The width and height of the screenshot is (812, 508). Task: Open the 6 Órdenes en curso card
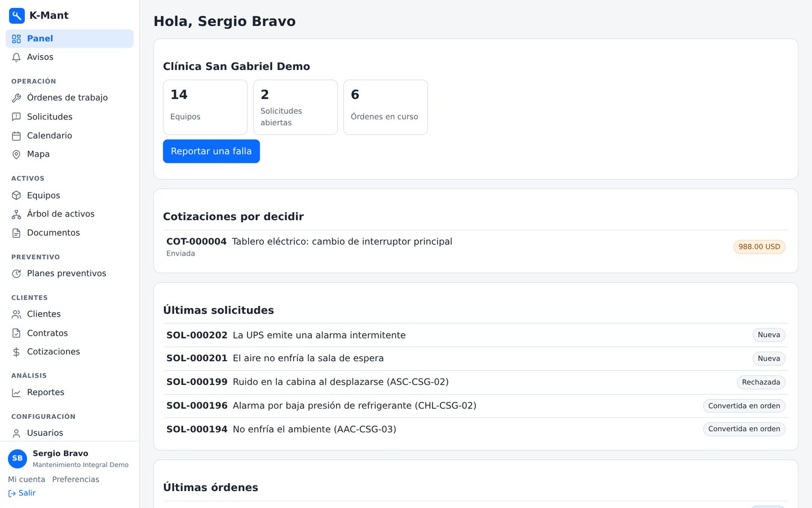386,107
